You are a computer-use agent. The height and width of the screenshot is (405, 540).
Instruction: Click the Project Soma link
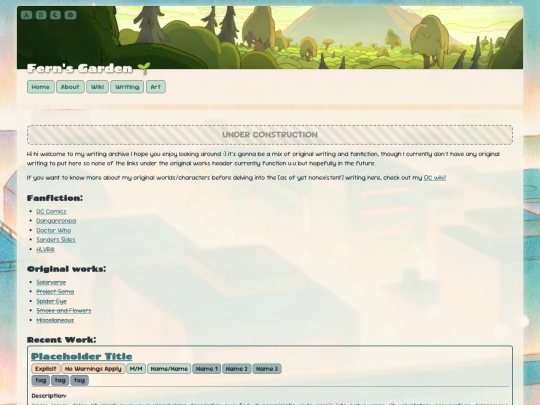coord(55,292)
